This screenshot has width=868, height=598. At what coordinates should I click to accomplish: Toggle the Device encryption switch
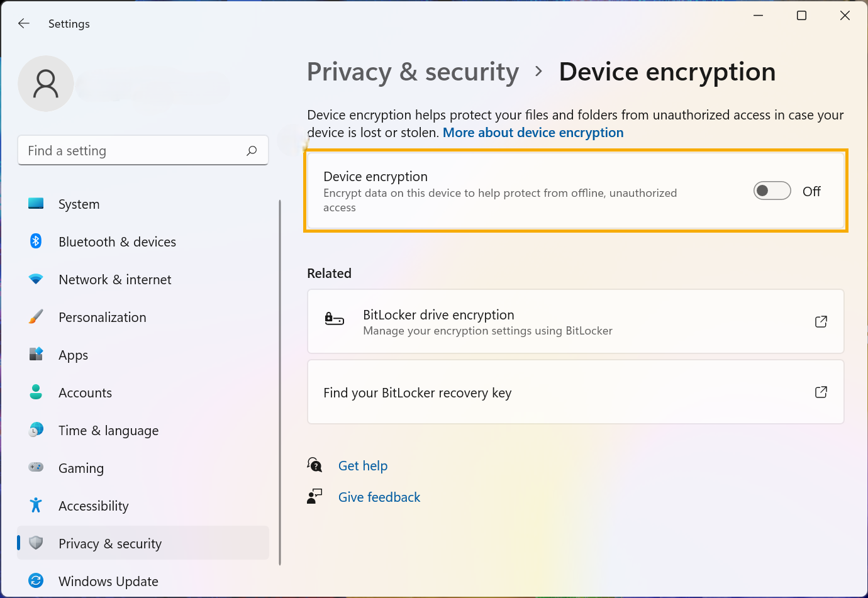tap(772, 191)
